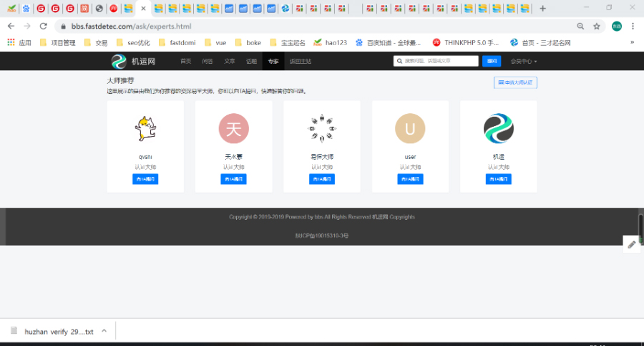Open the hao123 bookmark

[330, 42]
